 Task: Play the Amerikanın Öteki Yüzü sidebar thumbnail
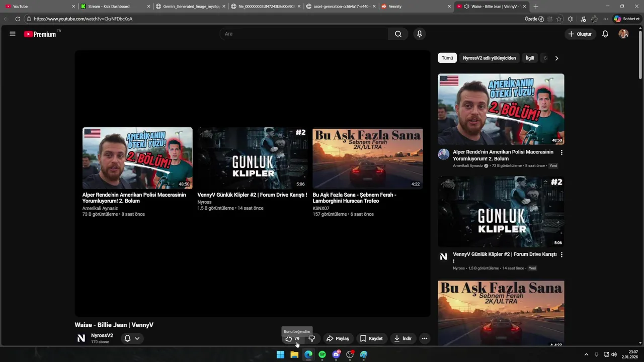pyautogui.click(x=501, y=109)
